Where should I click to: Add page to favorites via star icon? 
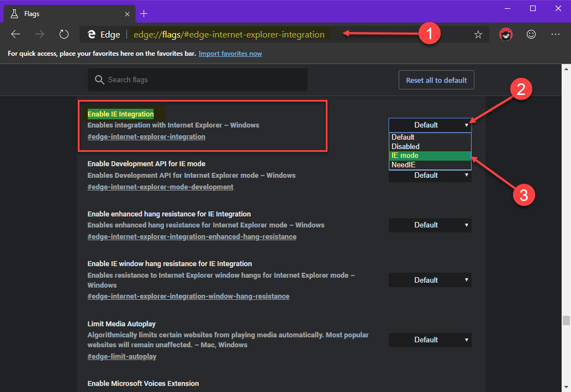click(x=478, y=35)
